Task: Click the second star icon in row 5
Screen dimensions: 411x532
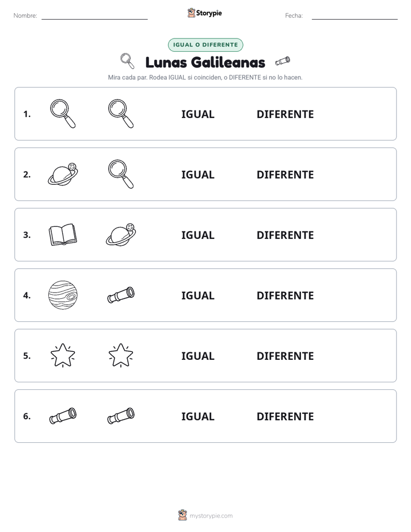Action: click(121, 355)
